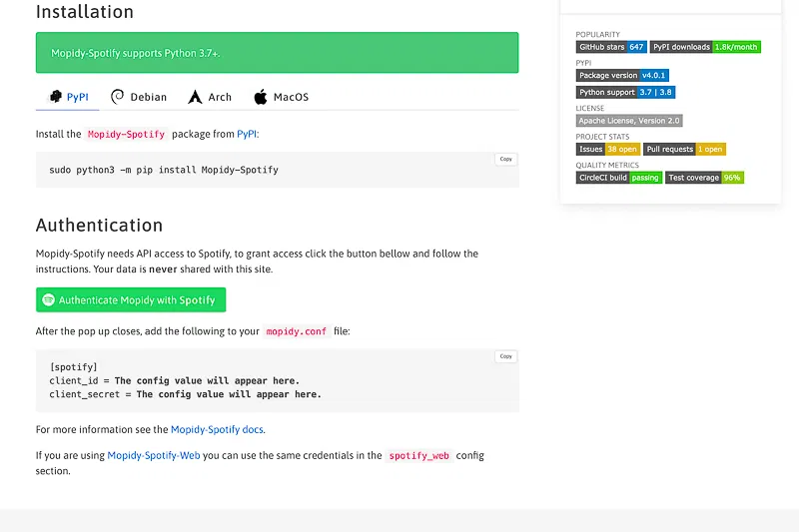The height and width of the screenshot is (532, 799).
Task: Follow the Mopidy-Spotify docs link
Action: (x=217, y=430)
